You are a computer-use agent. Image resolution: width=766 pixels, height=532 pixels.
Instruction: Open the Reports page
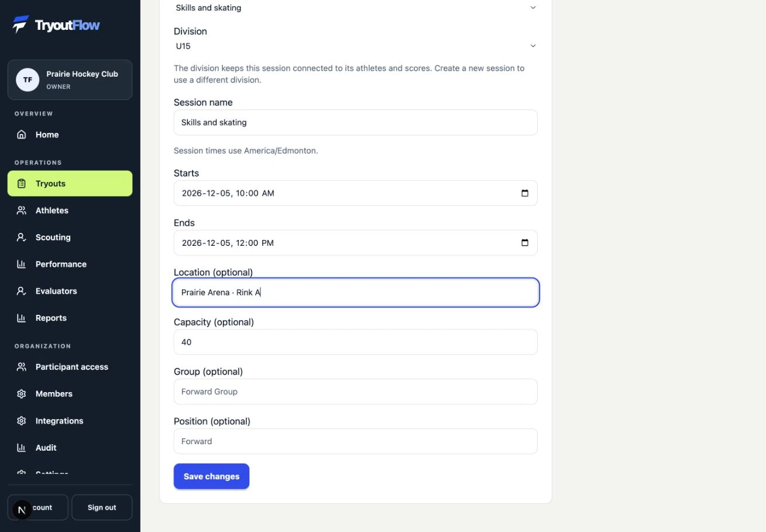click(70, 318)
